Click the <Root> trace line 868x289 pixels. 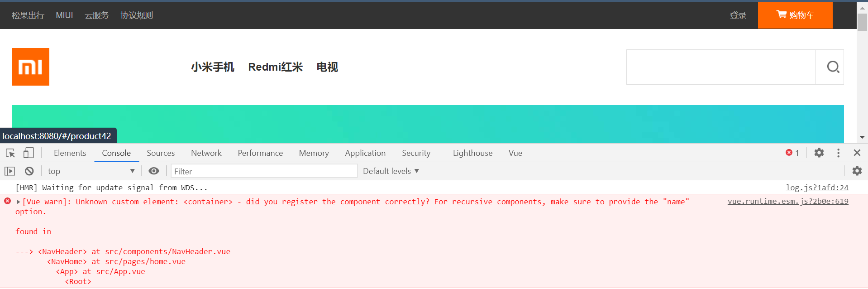(78, 281)
